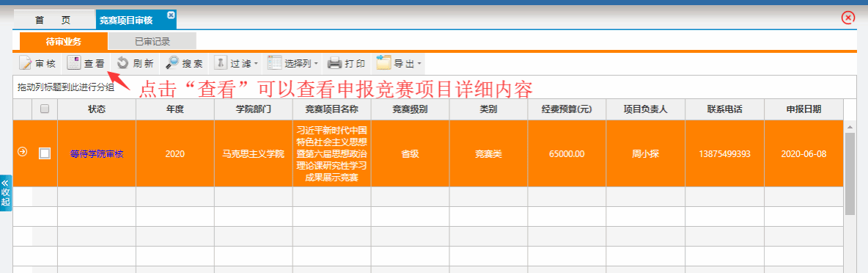Screen dimensions: 868x273
Task: Click the 马克思主义学院 cell
Action: (254, 153)
